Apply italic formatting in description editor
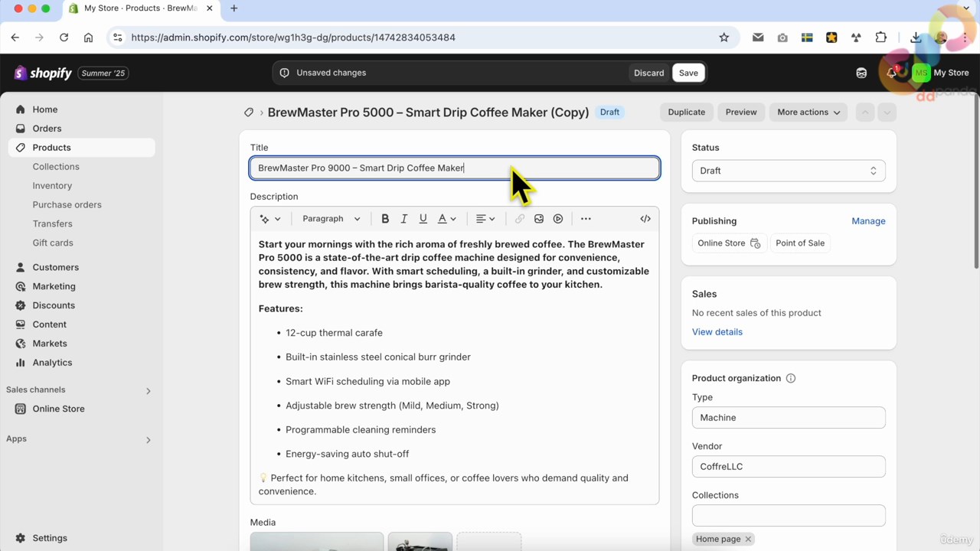The image size is (980, 551). 404,219
